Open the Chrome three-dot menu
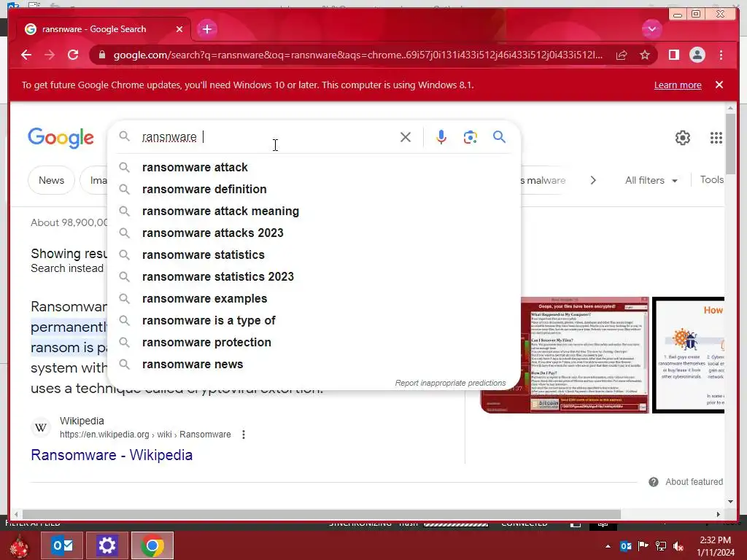Image resolution: width=747 pixels, height=560 pixels. (x=721, y=55)
